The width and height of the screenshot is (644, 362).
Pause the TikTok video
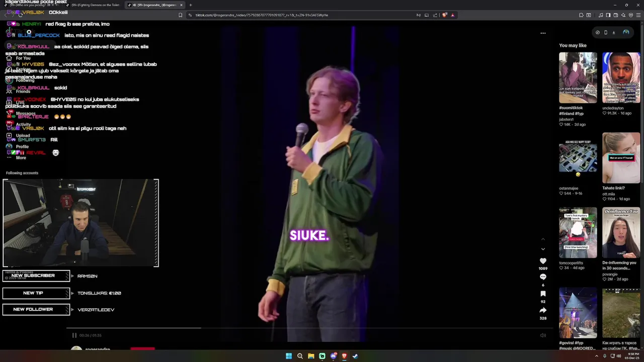coord(74,335)
